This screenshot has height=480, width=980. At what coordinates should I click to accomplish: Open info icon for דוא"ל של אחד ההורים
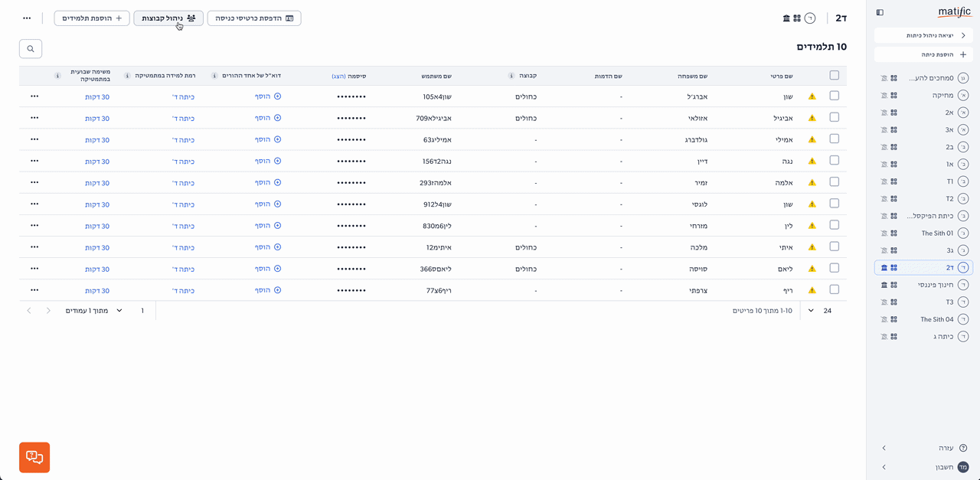click(214, 76)
